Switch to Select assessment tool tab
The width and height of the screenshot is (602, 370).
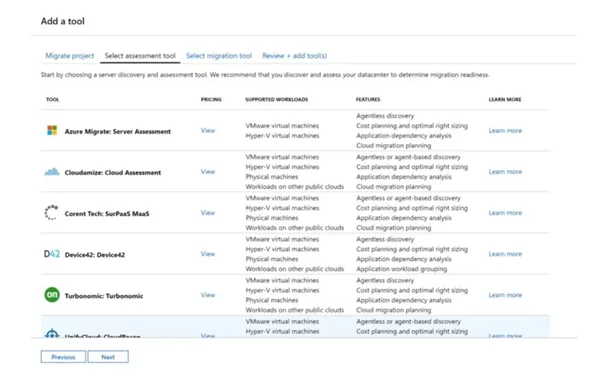tap(140, 56)
